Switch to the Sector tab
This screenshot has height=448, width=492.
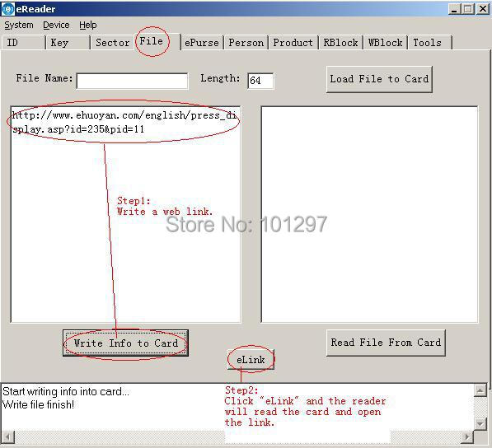coord(113,43)
